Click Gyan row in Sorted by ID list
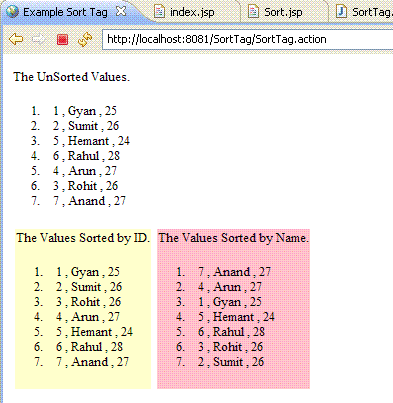 88,272
